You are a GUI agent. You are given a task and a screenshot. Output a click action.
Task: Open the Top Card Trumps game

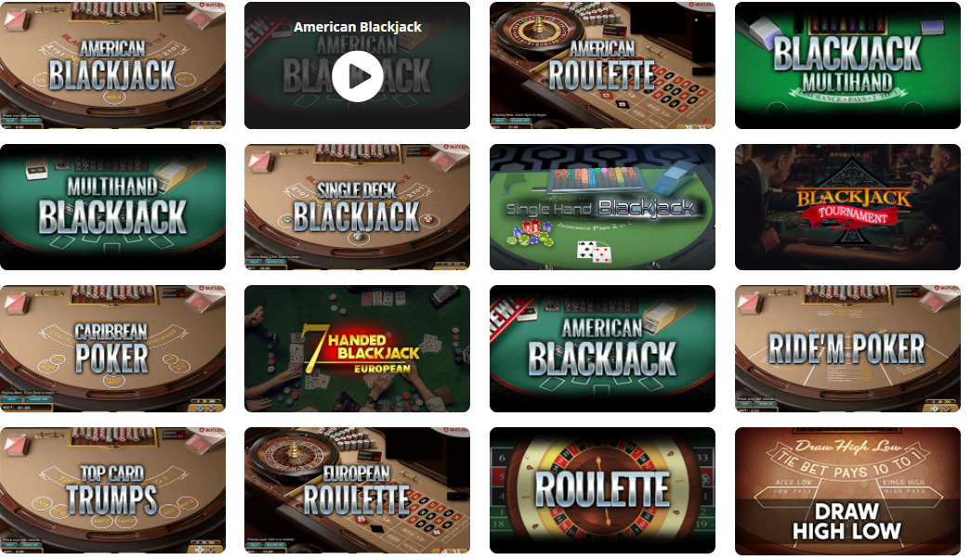click(112, 490)
